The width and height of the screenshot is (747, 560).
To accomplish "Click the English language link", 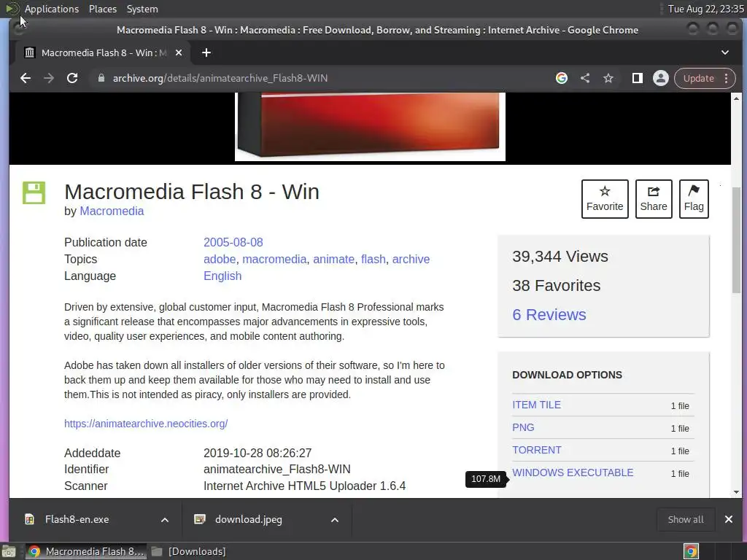I will coord(222,276).
